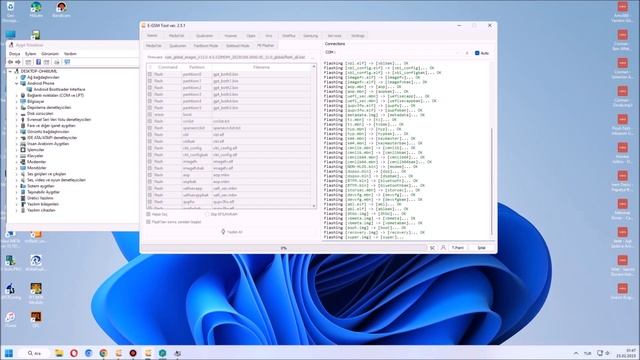The image size is (640, 360).
Task: Click the 0% flashing progress bar
Action: tap(283, 248)
